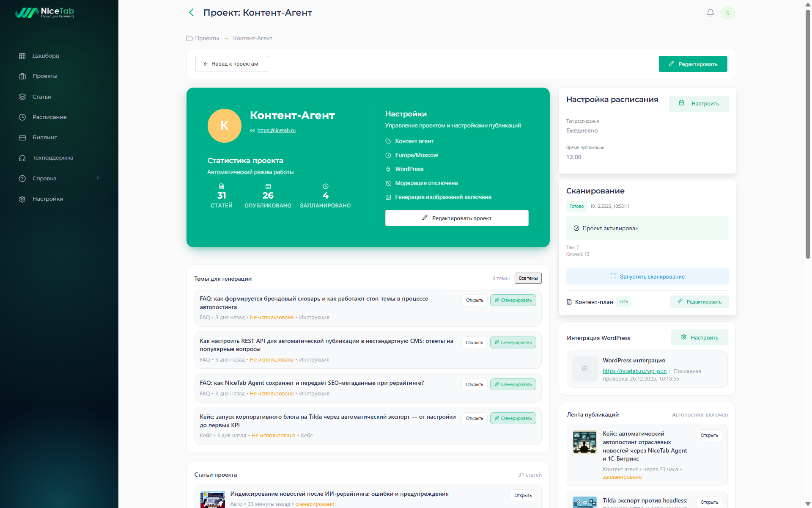812x508 pixels.
Task: Click Редактировать проект button
Action: [x=457, y=218]
